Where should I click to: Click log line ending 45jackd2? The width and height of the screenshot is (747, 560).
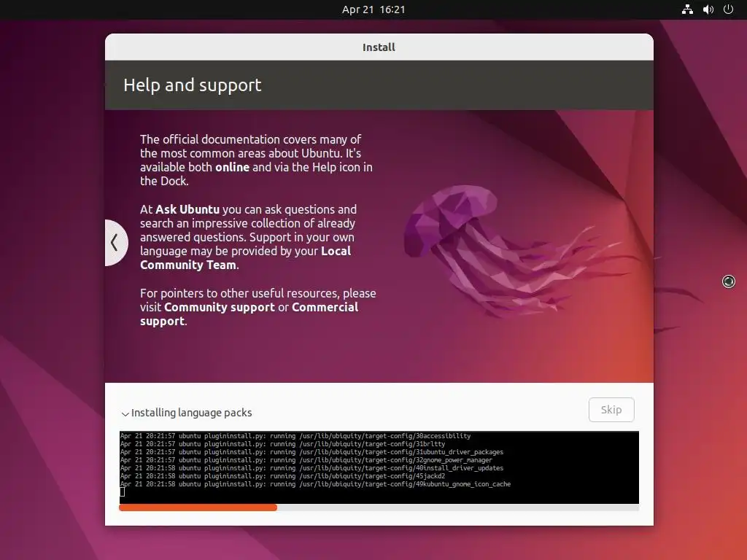[282, 476]
